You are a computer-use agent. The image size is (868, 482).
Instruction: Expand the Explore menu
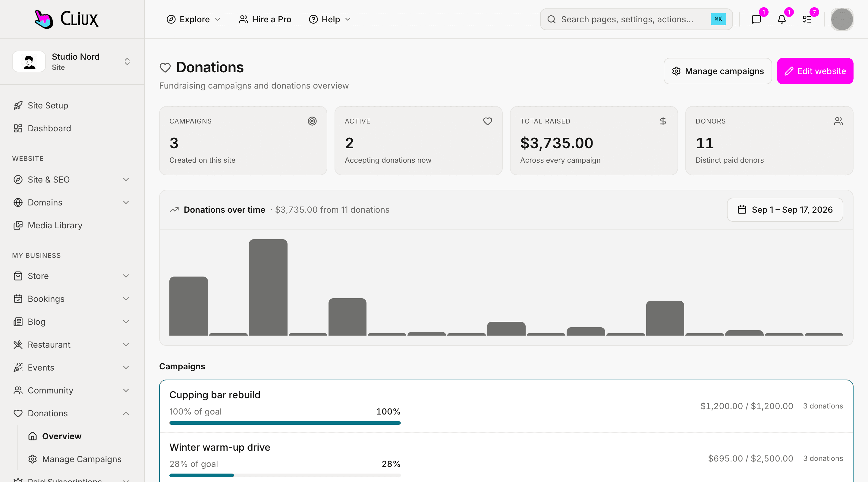pyautogui.click(x=193, y=19)
